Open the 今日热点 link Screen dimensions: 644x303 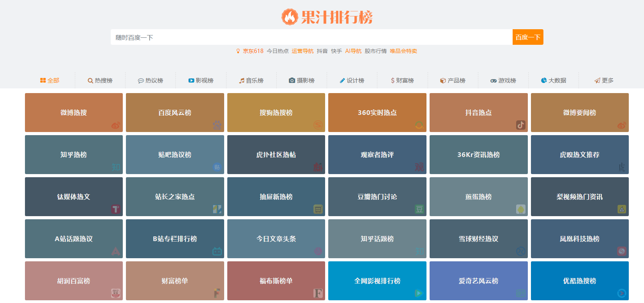(x=278, y=51)
